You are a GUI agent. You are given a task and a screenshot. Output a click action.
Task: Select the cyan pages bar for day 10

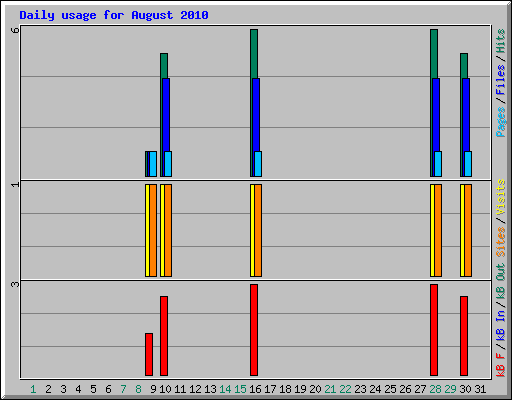coord(168,164)
